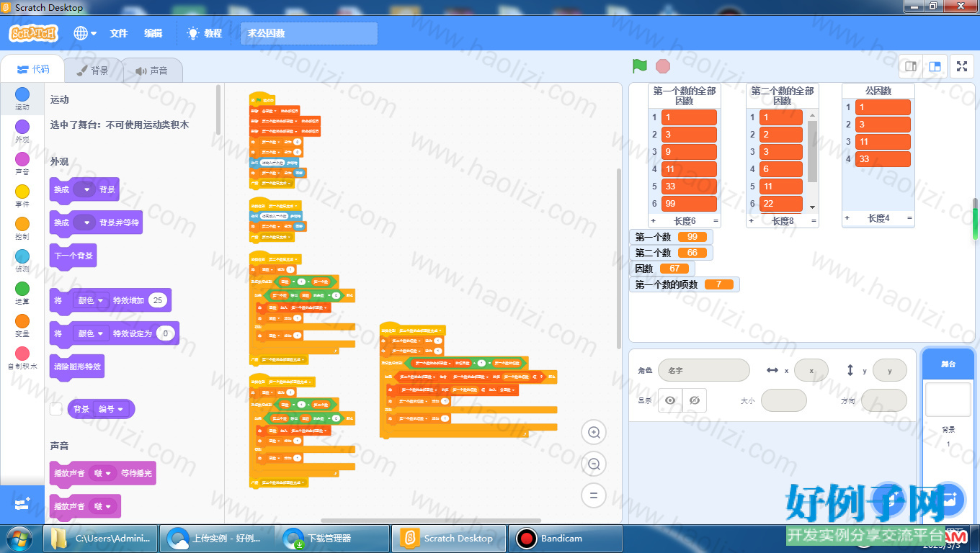980x553 pixels.
Task: Open backdrop dropdown in 换成 背景并等待 block
Action: click(x=85, y=222)
